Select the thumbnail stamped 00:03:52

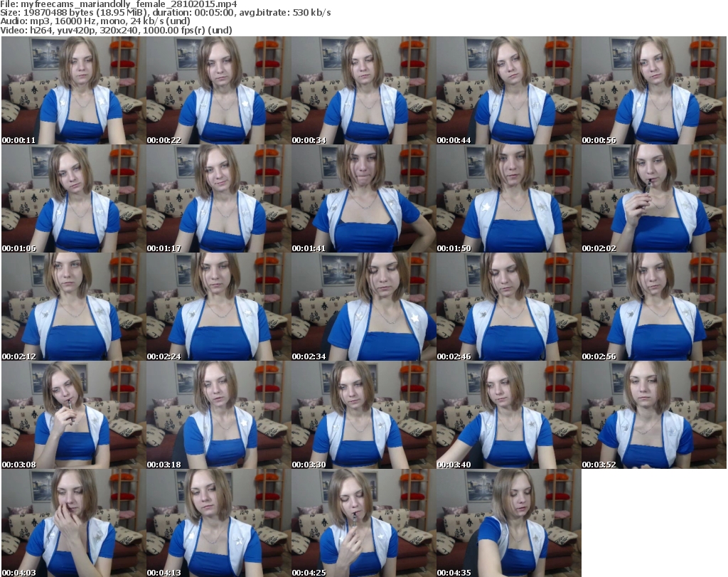[653, 415]
